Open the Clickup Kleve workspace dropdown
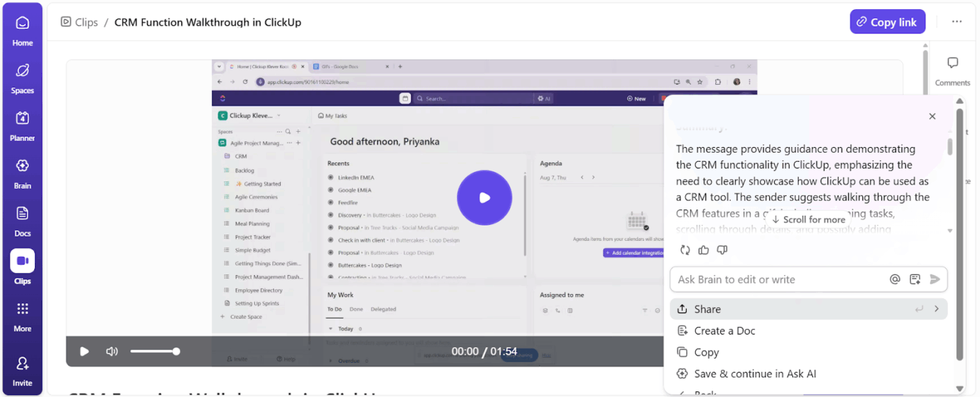The height and width of the screenshot is (397, 980). 250,116
